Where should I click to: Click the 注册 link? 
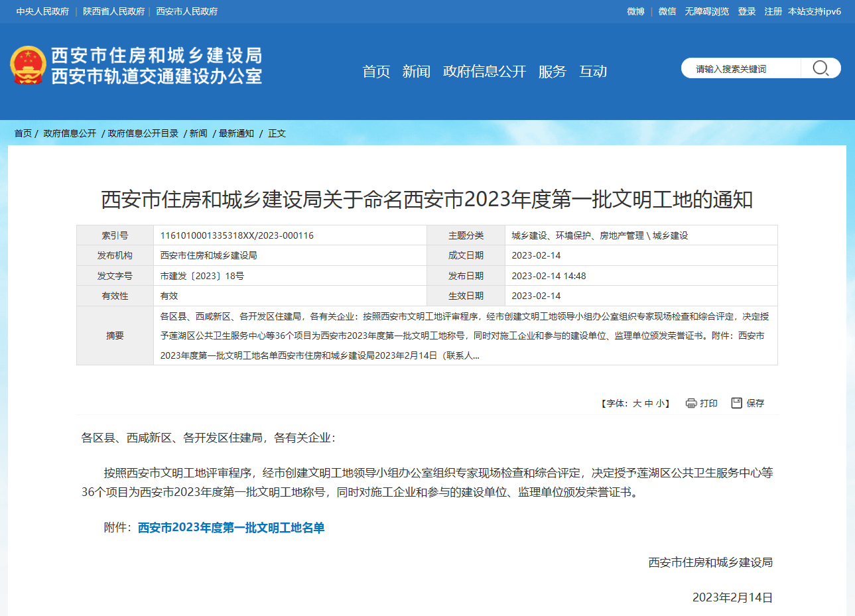click(x=773, y=11)
